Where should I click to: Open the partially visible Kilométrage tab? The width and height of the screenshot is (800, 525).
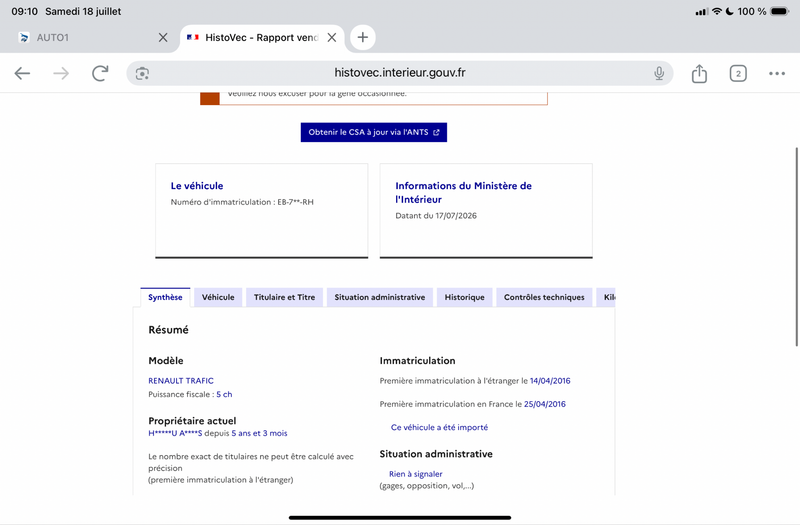pos(606,297)
